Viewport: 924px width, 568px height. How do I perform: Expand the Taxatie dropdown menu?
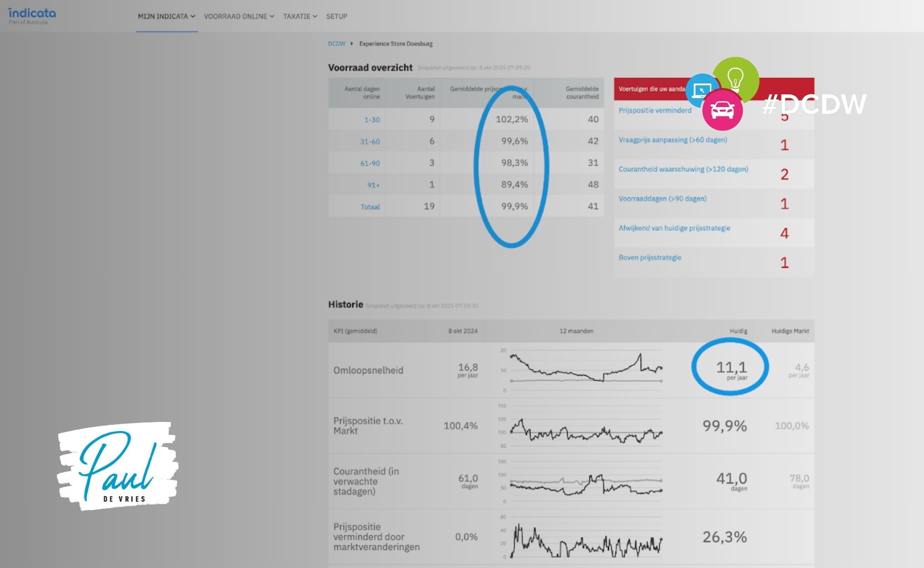tap(300, 16)
